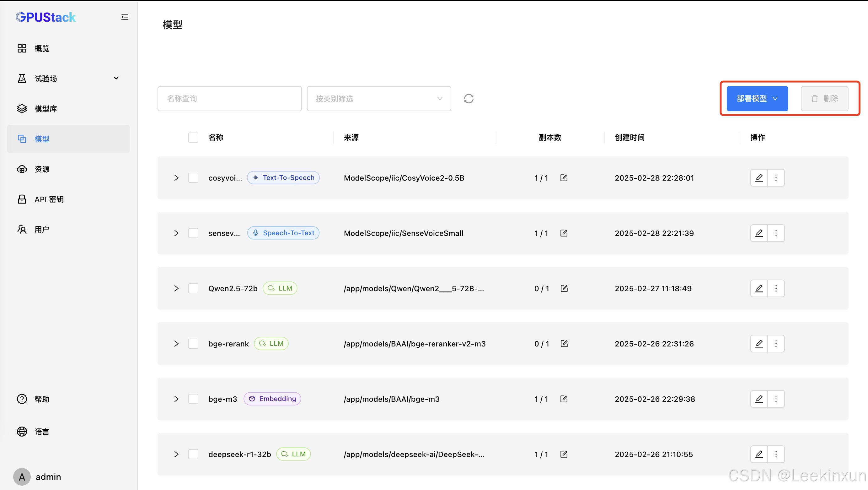Select the bge-m3 row checkbox
The height and width of the screenshot is (490, 868).
tap(193, 399)
